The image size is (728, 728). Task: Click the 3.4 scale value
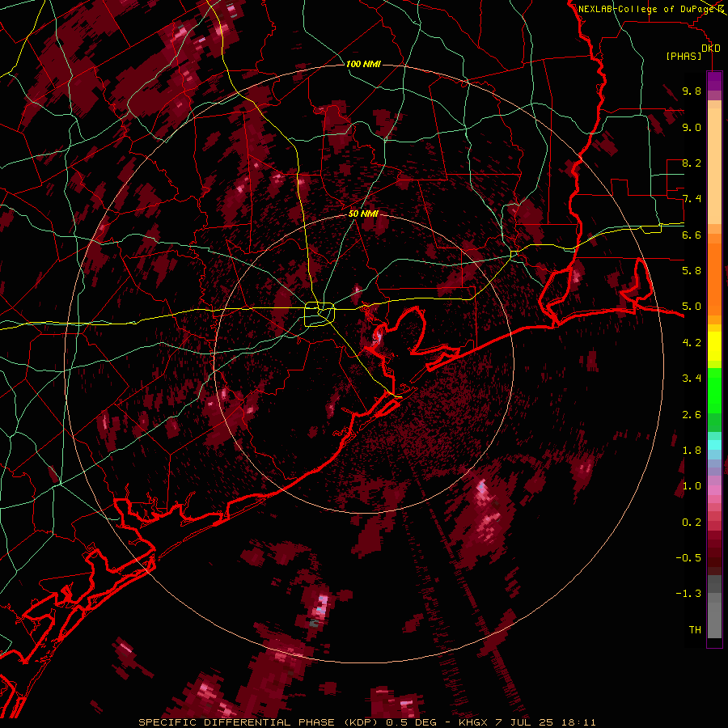pyautogui.click(x=692, y=379)
